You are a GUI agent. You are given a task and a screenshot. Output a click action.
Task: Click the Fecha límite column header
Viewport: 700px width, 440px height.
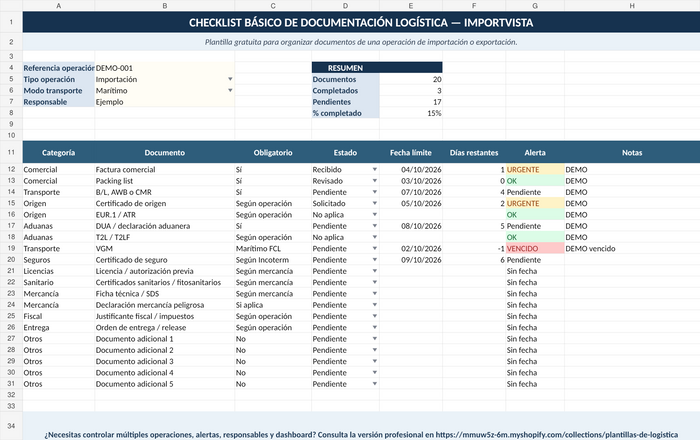pos(411,152)
